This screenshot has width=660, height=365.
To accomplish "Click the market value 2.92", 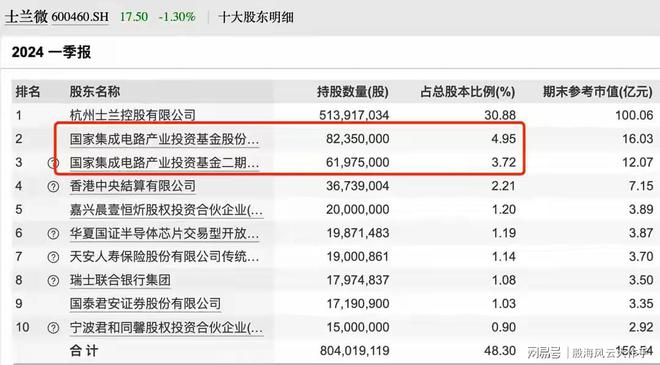I will [x=641, y=328].
